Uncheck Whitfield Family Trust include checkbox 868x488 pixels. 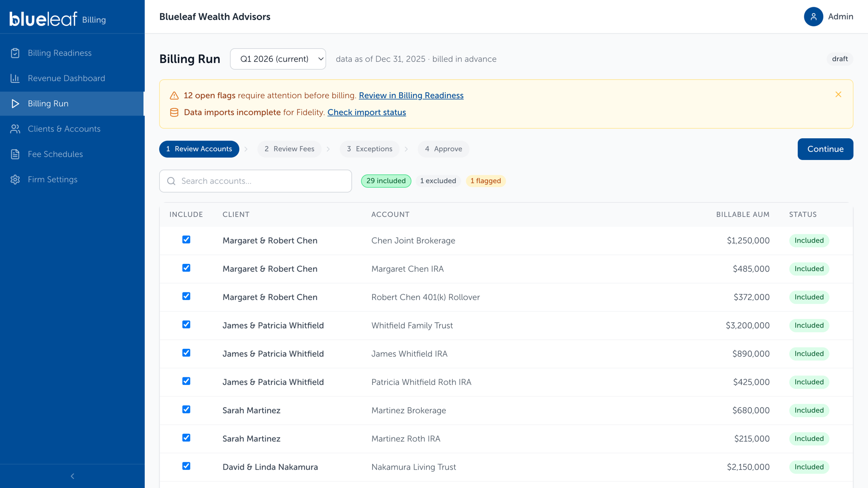coord(186,324)
